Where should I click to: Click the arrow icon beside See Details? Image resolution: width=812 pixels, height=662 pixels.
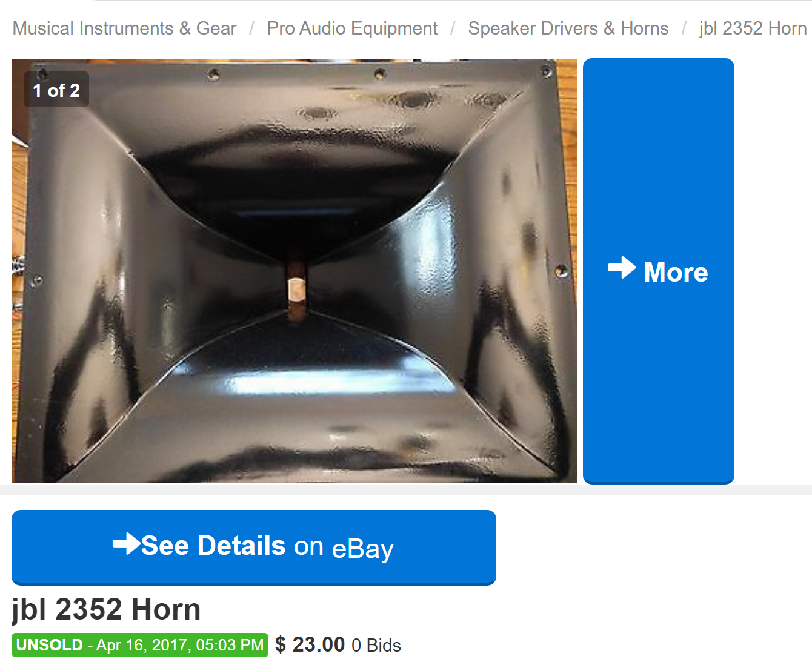tap(127, 543)
